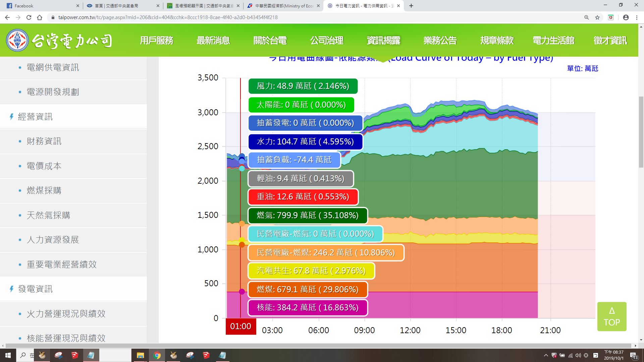Open the 關於台電 menu

(270, 41)
